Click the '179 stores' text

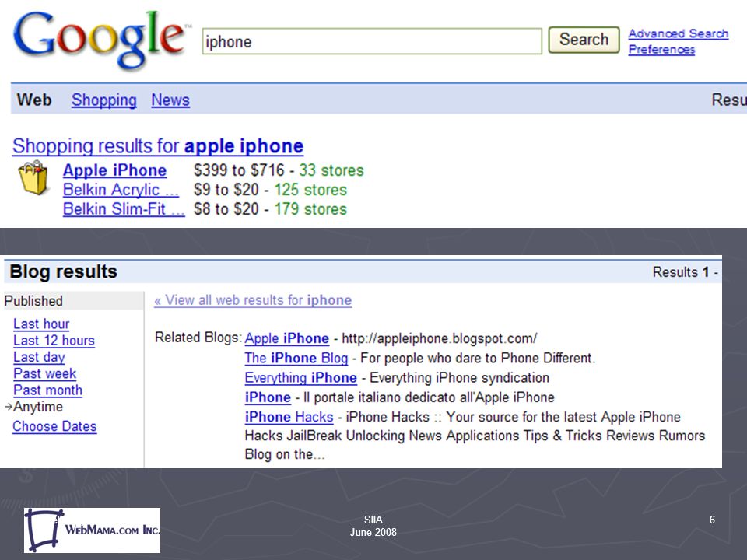click(310, 209)
